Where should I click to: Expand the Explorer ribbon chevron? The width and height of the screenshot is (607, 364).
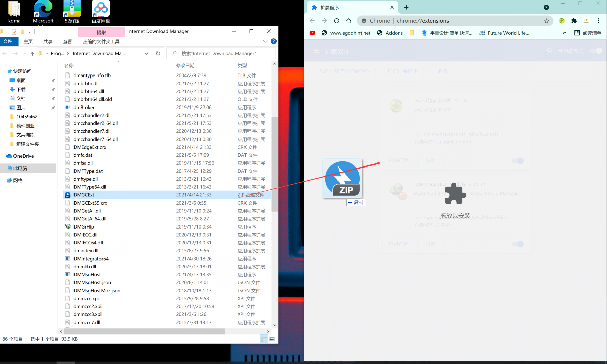[265, 41]
